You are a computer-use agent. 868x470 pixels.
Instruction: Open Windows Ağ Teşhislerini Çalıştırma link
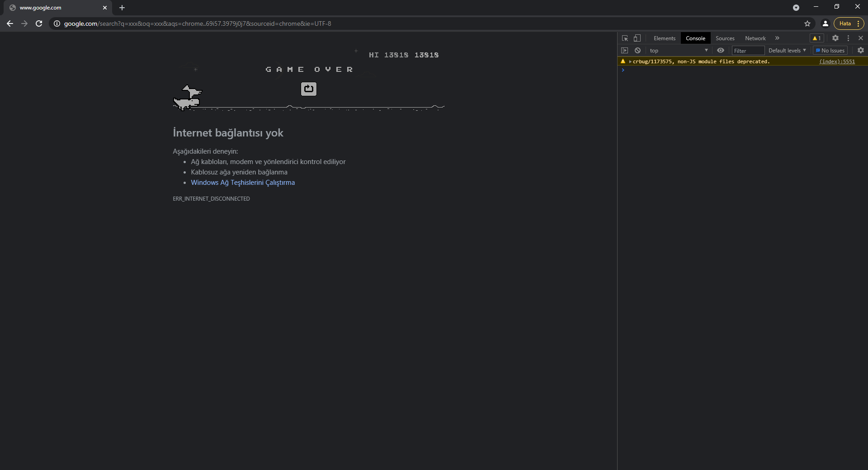coord(243,183)
